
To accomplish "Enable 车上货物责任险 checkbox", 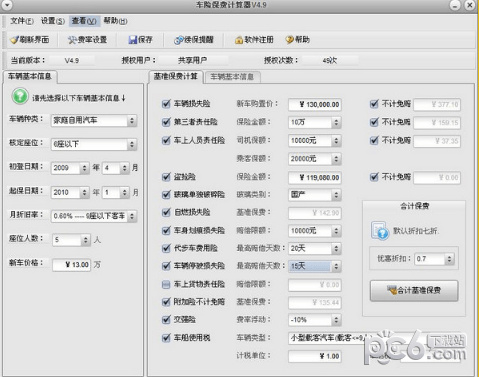I will click(166, 284).
